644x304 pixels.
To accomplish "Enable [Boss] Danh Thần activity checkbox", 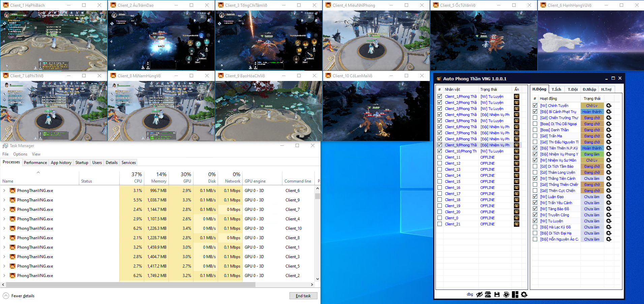I will click(x=535, y=130).
